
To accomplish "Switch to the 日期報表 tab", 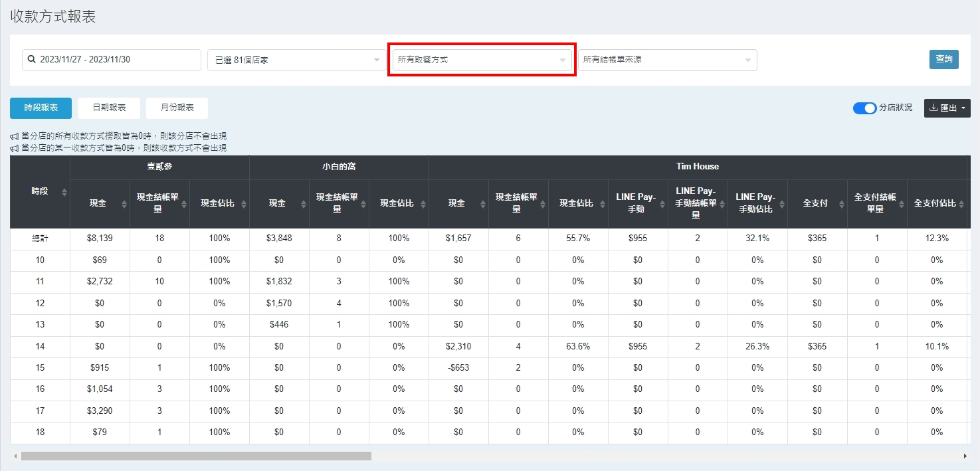I will pyautogui.click(x=109, y=108).
